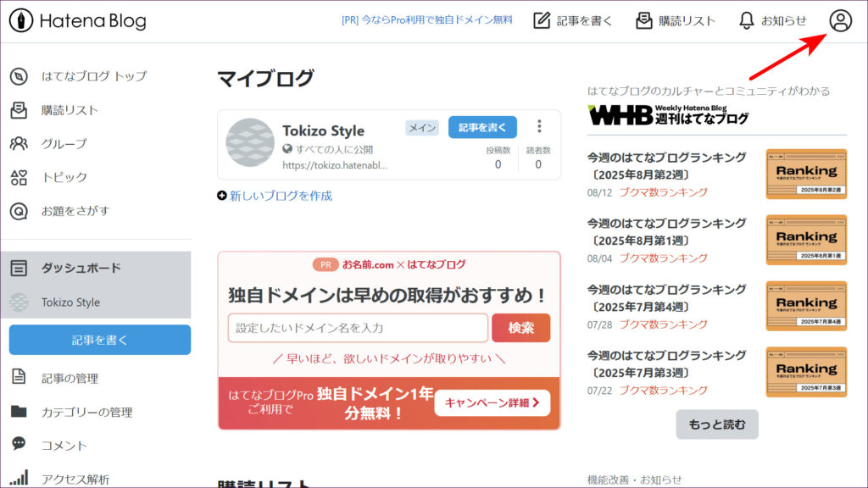
Task: Open はてなブログ トップ compass icon
Action: point(19,76)
